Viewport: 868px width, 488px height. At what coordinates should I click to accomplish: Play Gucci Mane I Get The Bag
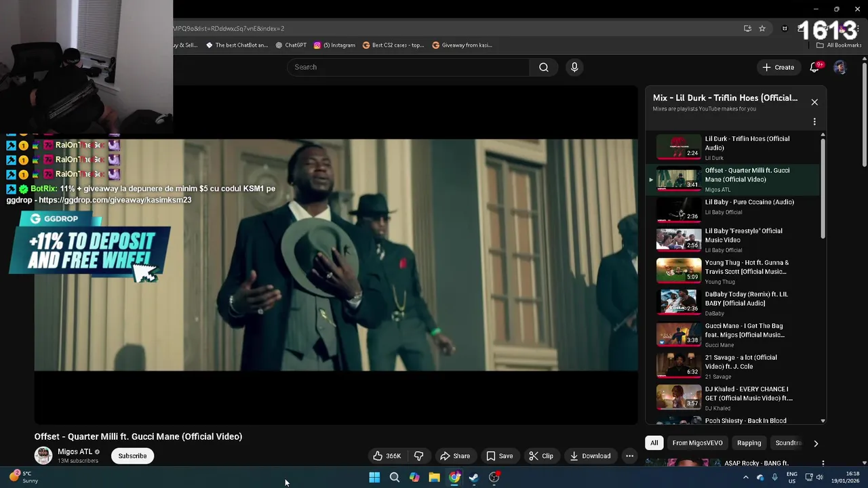(734, 335)
